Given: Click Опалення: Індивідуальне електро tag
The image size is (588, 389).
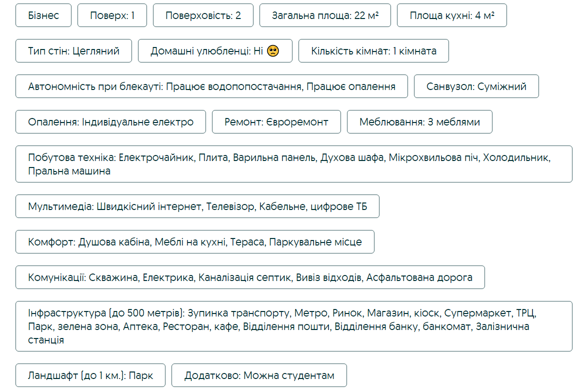Looking at the screenshot, I should click(x=110, y=122).
